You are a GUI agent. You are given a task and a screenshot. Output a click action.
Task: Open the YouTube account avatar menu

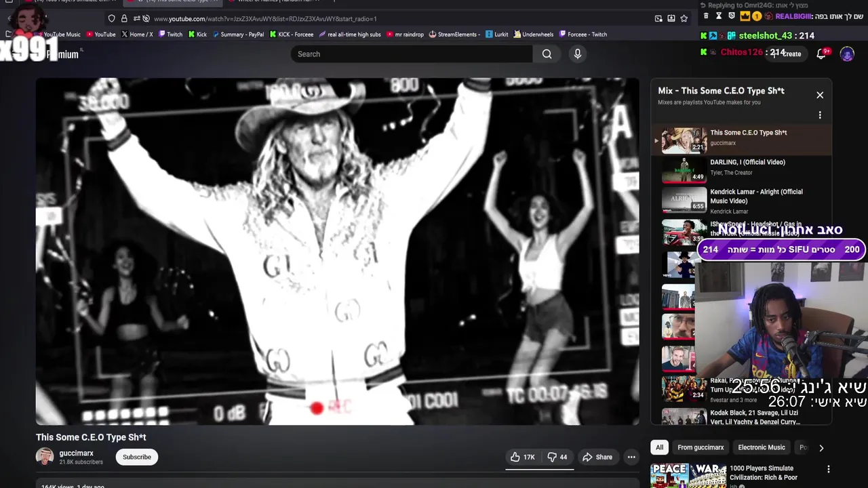coord(847,54)
